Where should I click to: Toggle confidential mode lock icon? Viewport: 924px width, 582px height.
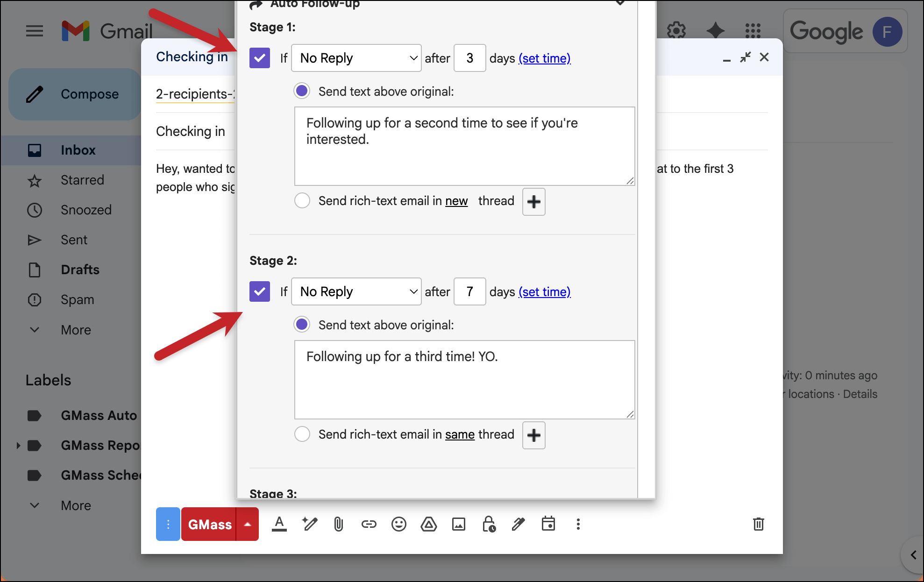click(x=489, y=524)
